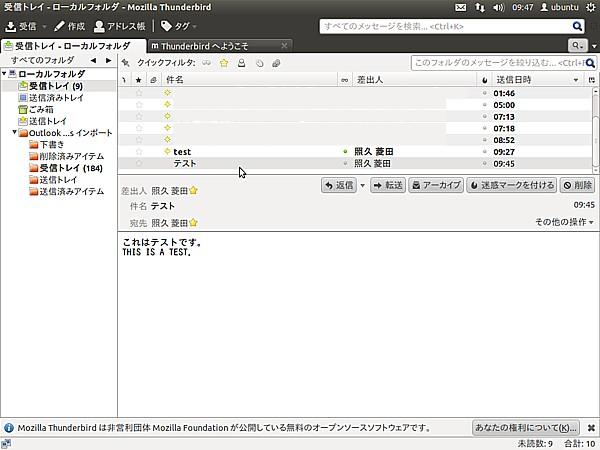Click the アーカイブ archive button

pyautogui.click(x=436, y=185)
